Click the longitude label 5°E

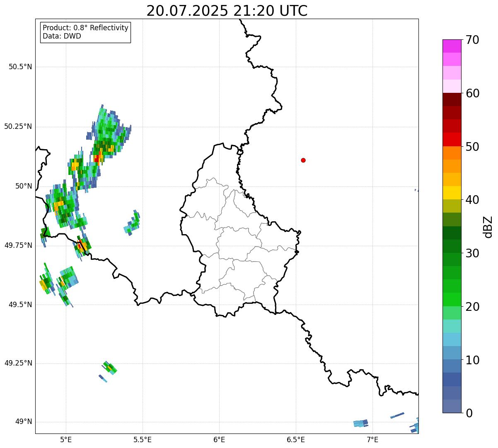tap(66, 439)
